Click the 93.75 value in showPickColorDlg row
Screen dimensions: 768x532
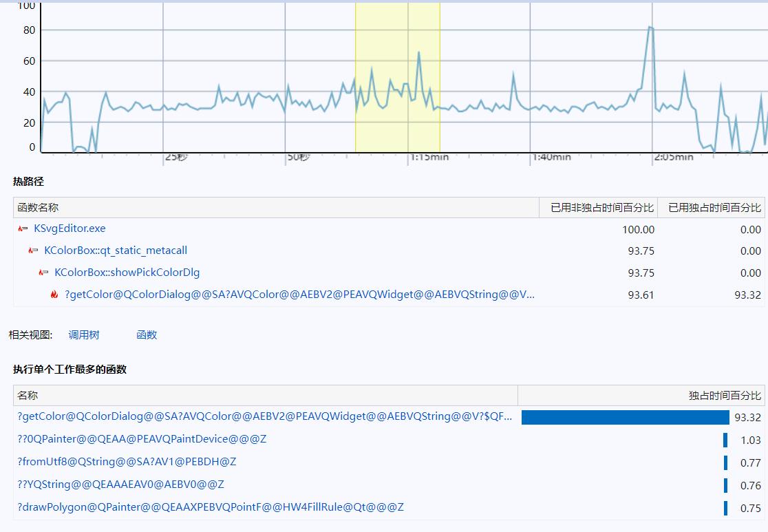coord(641,273)
